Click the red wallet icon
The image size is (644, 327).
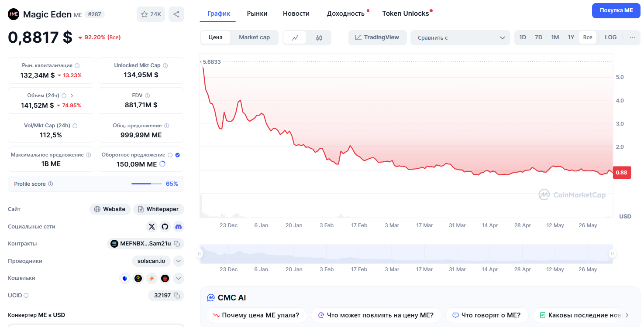tap(165, 278)
